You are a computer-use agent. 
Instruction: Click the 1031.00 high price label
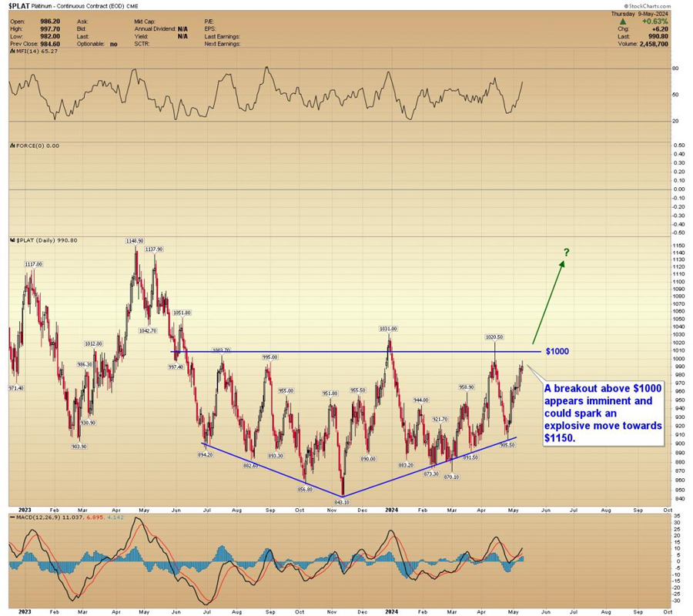pyautogui.click(x=388, y=329)
